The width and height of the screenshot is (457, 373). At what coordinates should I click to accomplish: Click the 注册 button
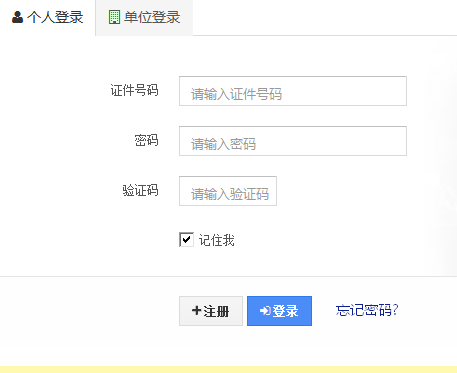click(x=211, y=311)
